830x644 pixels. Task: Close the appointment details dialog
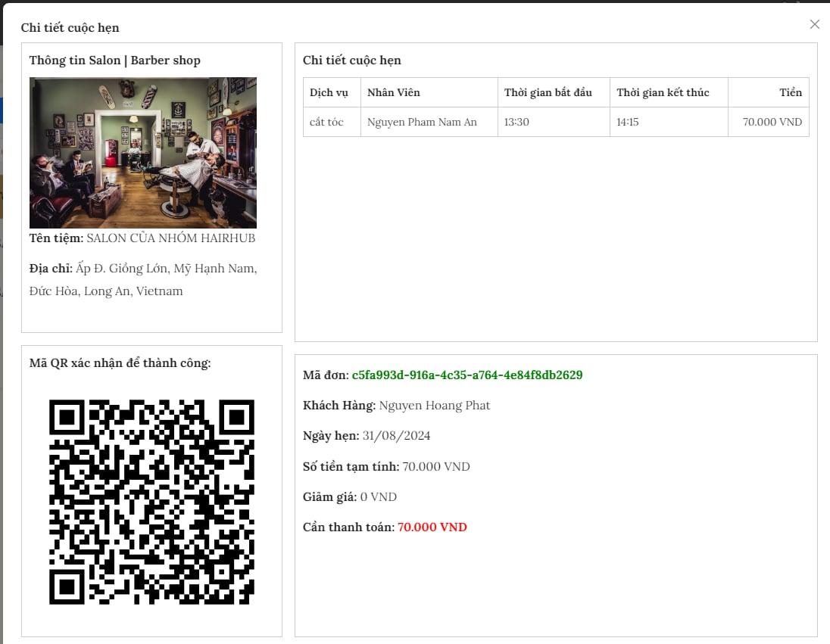tap(814, 24)
